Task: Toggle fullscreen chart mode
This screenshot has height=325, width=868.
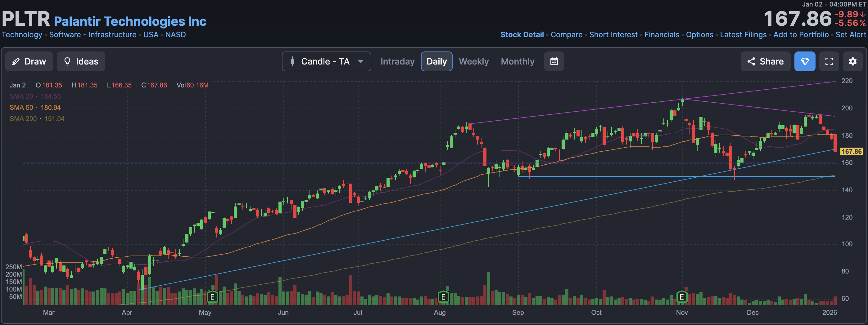Action: [x=829, y=62]
